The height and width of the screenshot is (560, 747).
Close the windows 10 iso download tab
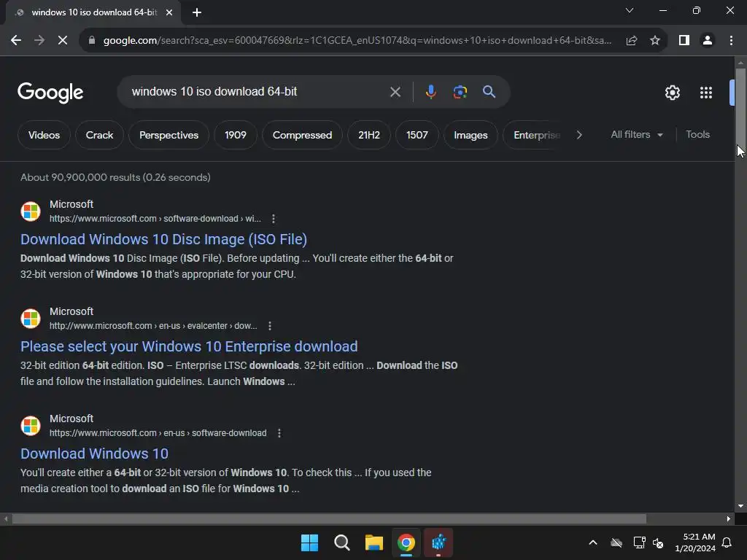[169, 12]
